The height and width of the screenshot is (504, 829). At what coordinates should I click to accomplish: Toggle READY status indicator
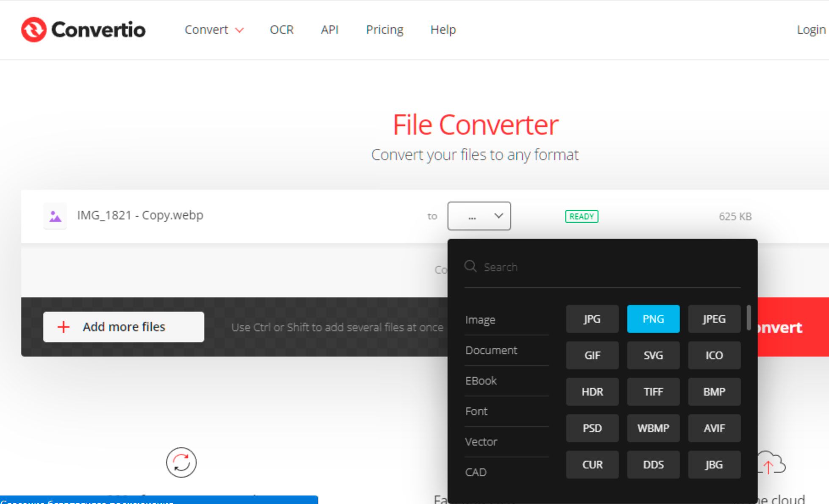pos(582,215)
